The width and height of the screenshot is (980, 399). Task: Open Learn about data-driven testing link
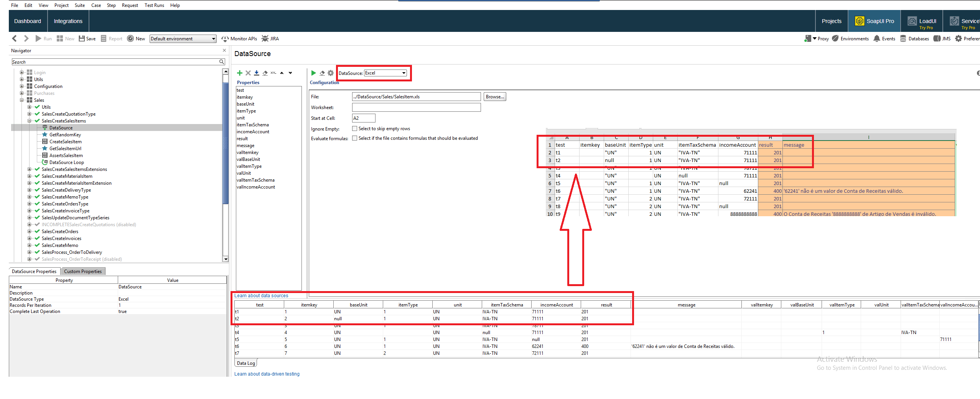(x=267, y=374)
